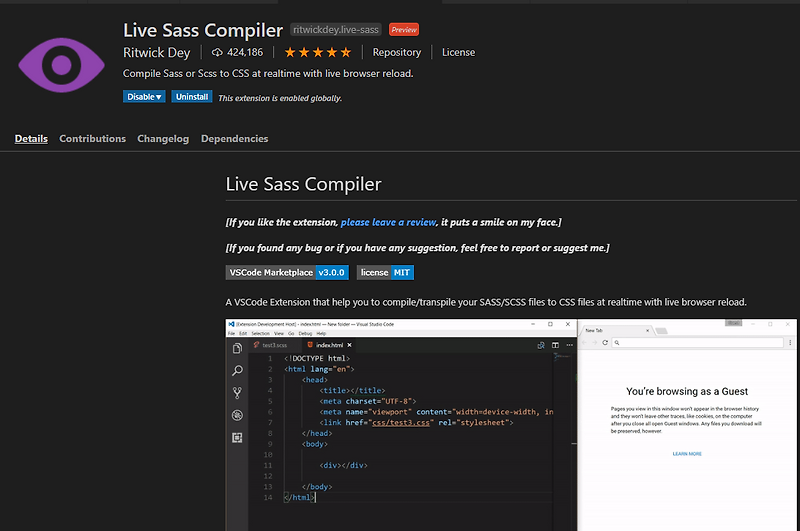Click the download count cloud icon
This screenshot has width=800, height=531.
217,53
